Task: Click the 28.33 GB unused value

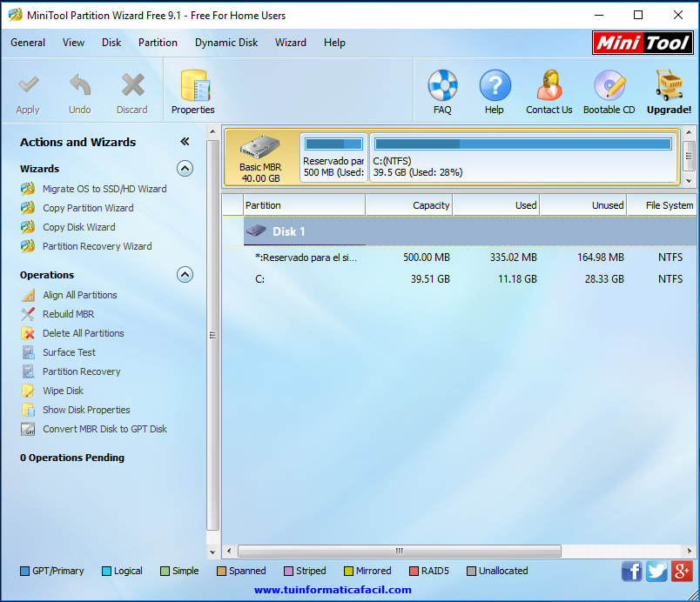Action: pos(604,279)
